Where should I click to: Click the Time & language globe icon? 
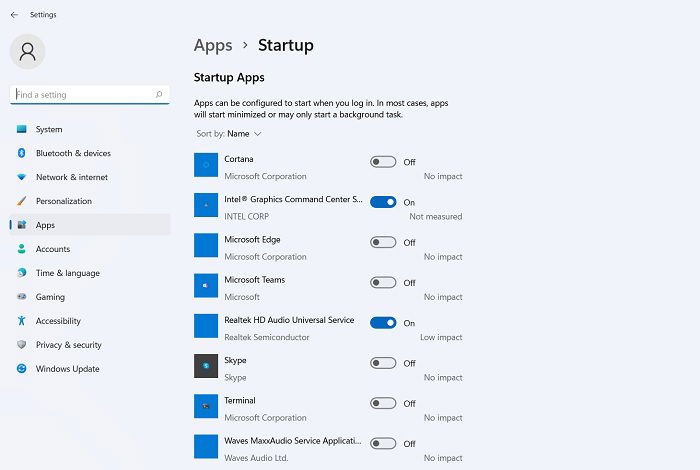(21, 273)
